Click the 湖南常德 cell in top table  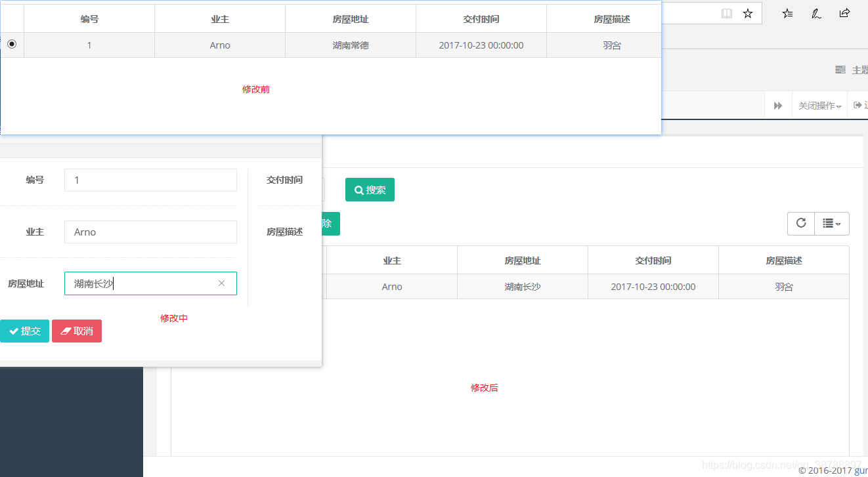pyautogui.click(x=351, y=45)
